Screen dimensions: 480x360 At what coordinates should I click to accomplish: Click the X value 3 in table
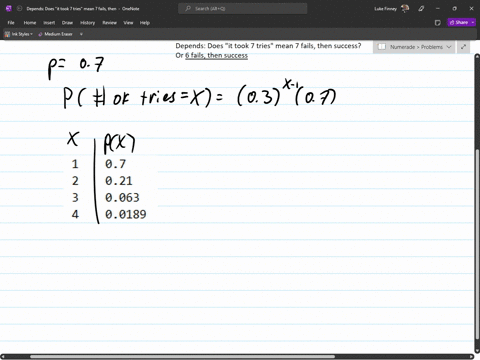(x=75, y=197)
